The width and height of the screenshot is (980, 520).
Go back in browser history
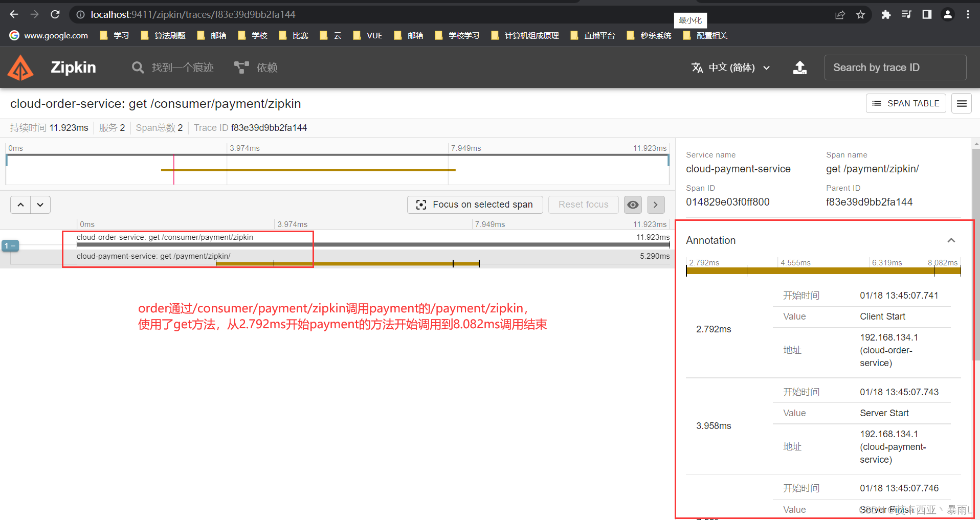click(x=14, y=14)
